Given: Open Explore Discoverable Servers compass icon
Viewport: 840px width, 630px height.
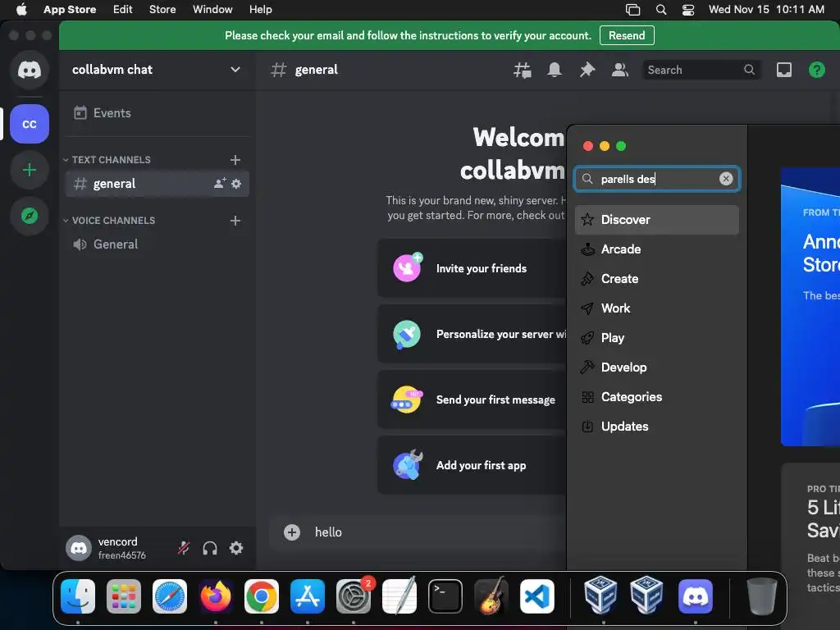Looking at the screenshot, I should 30,216.
